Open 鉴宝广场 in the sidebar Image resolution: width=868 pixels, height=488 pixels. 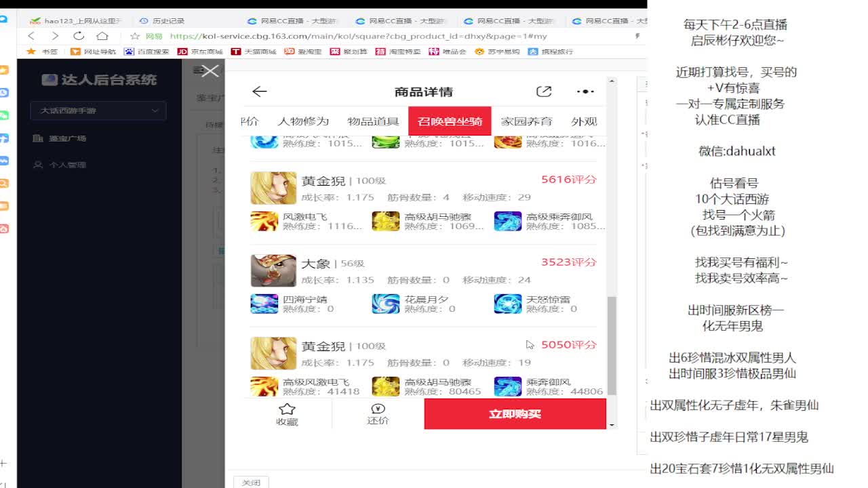pyautogui.click(x=60, y=138)
